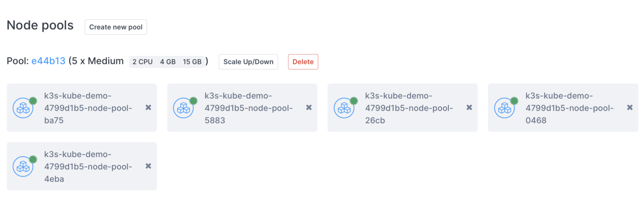Click the node icon for node-pool-ba75
Image resolution: width=644 pixels, height=203 pixels.
[x=23, y=108]
